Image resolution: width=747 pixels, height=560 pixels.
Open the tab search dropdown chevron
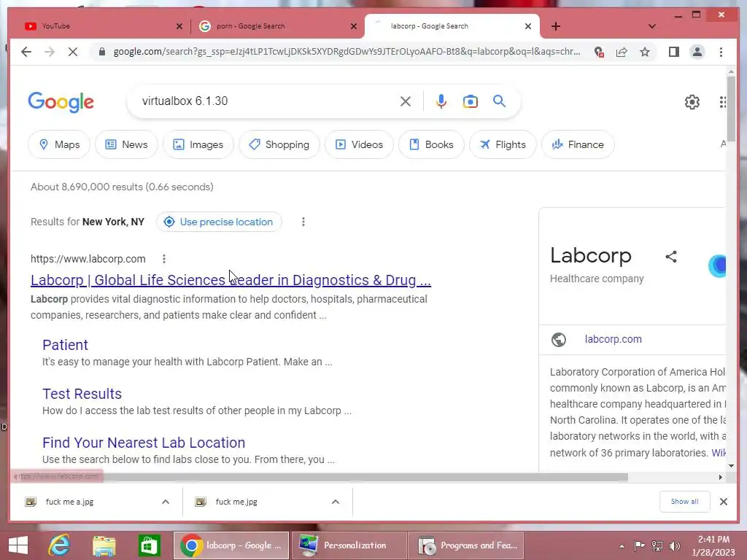651,26
